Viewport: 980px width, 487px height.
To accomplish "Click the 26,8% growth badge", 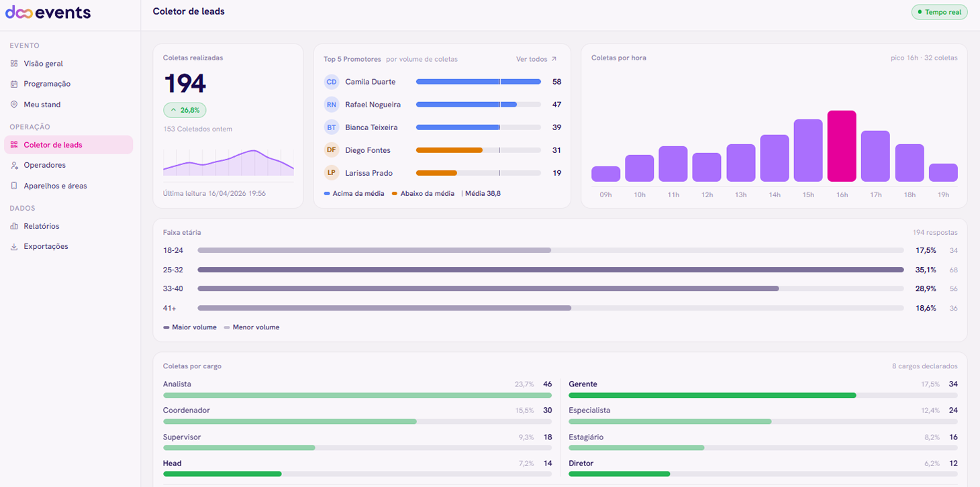I will (185, 110).
